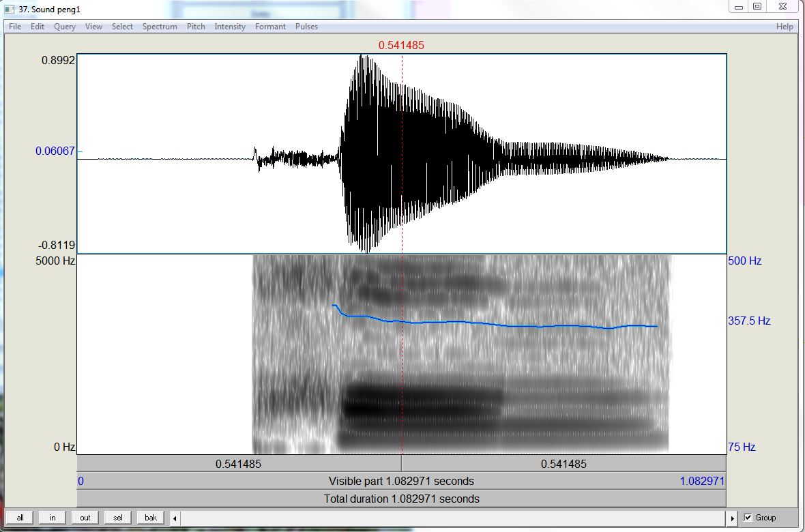Open the File menu
The width and height of the screenshot is (805, 532).
[x=15, y=27]
